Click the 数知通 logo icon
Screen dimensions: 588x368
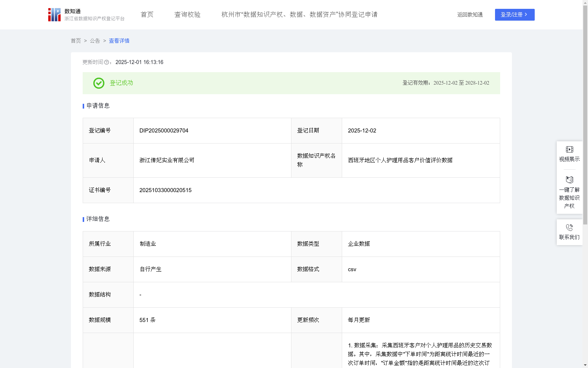click(54, 15)
